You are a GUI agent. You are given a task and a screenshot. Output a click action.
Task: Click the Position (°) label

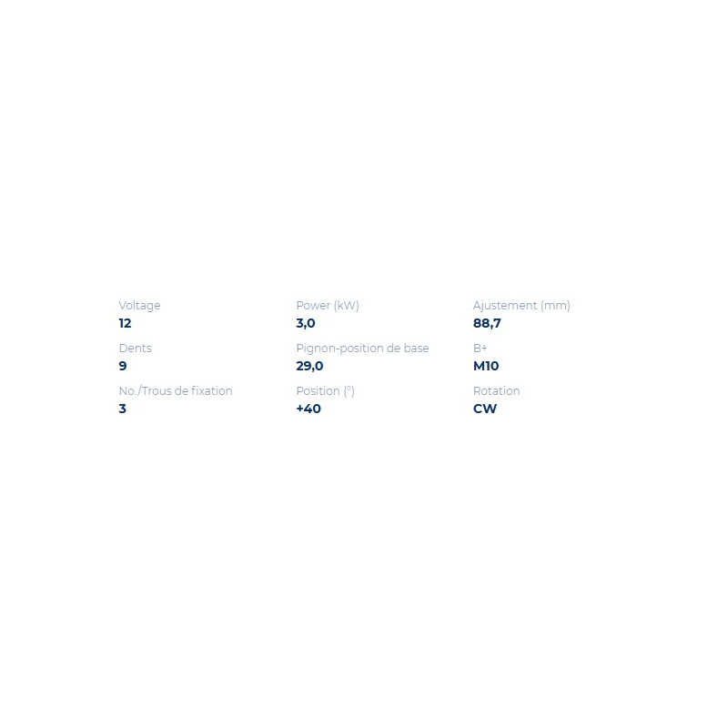coord(325,391)
